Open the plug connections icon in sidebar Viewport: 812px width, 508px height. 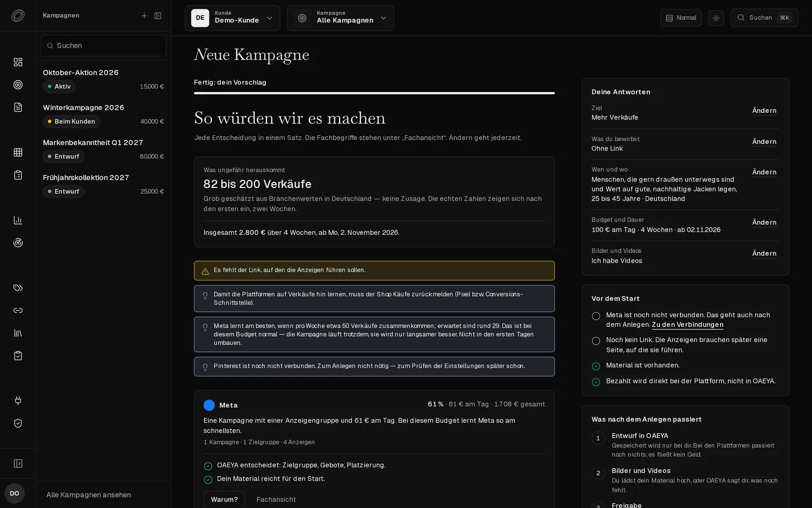[x=18, y=401]
